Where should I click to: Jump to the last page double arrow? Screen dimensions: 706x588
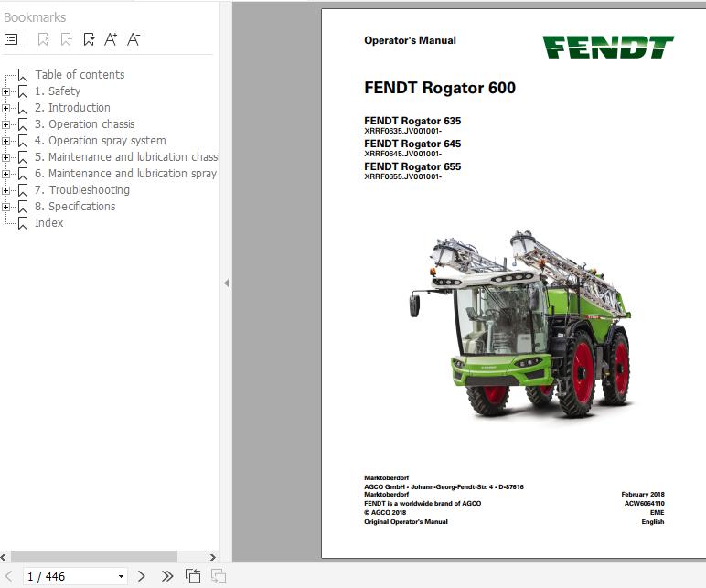click(x=167, y=576)
